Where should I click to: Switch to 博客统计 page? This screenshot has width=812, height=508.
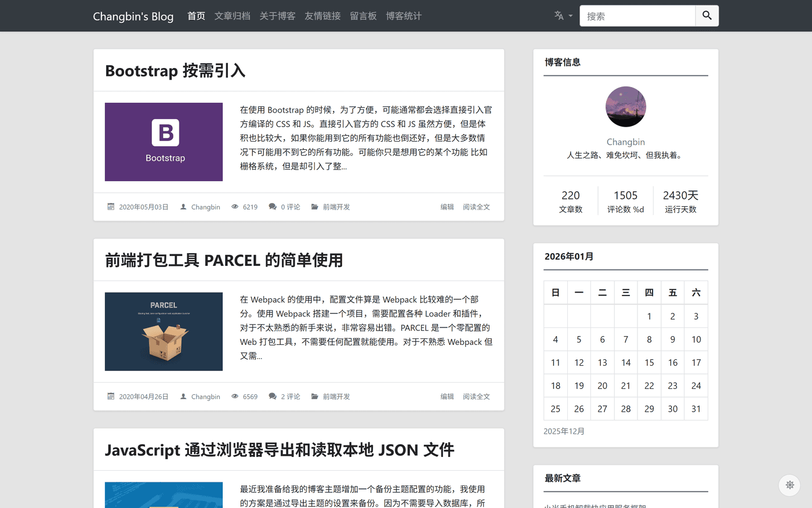pos(404,16)
